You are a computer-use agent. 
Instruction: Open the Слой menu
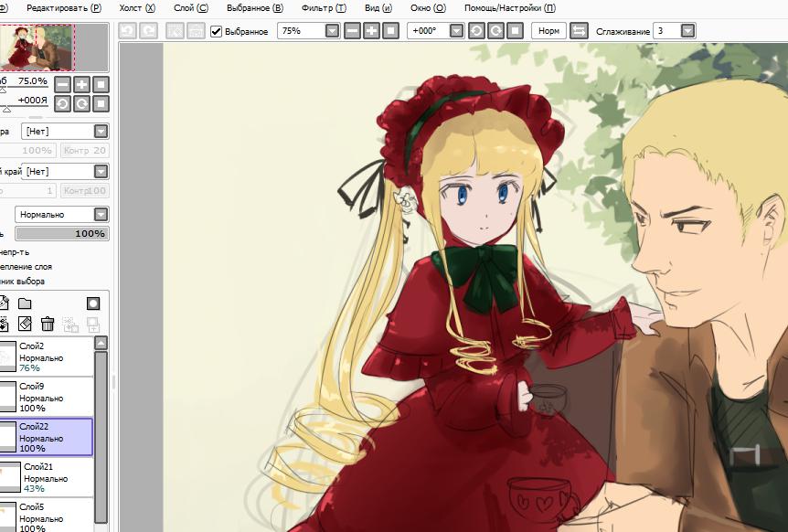click(x=191, y=8)
